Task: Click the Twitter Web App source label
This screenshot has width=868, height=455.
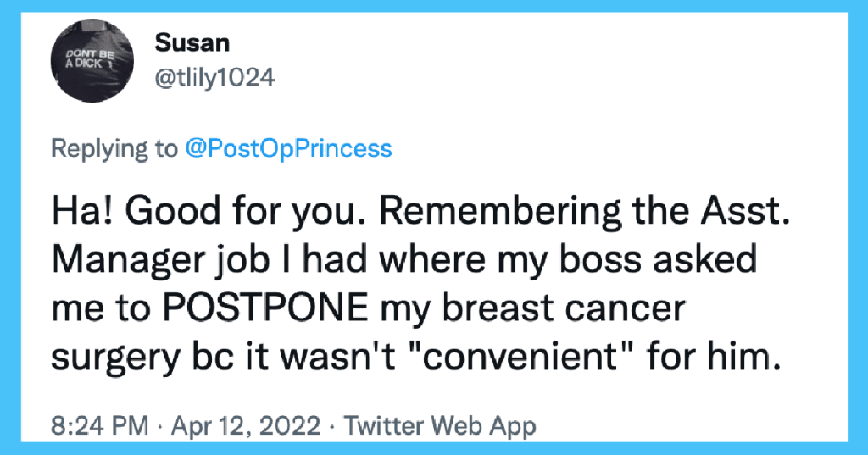Action: 440,425
